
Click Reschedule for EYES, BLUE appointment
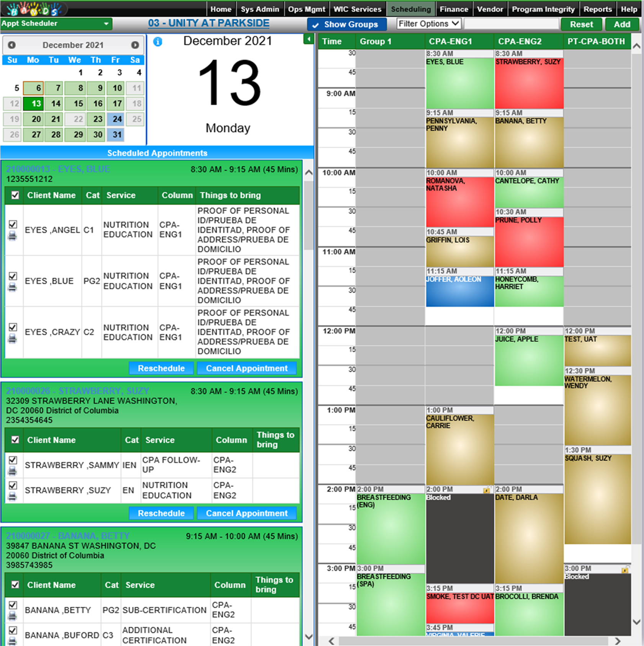(161, 368)
